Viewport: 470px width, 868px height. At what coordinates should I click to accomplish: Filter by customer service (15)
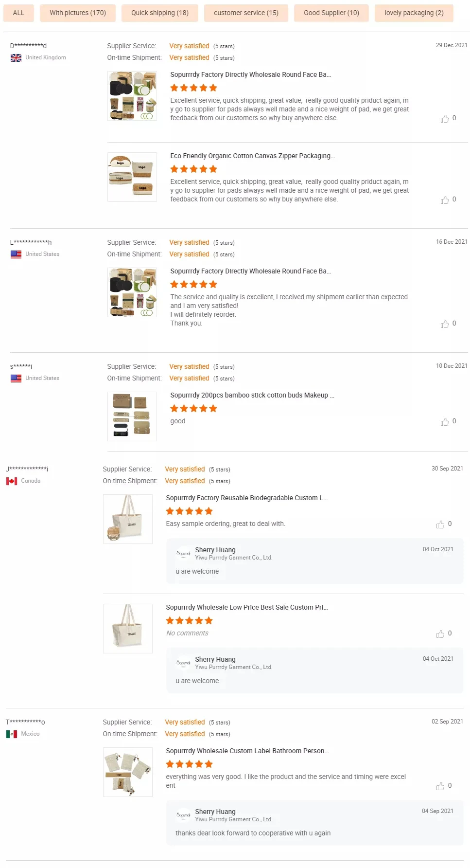coord(246,13)
